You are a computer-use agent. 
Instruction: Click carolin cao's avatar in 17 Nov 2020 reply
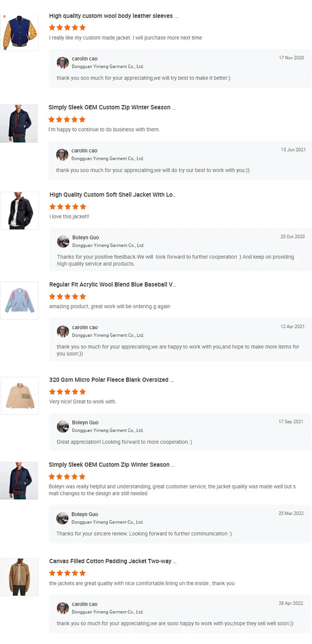point(63,63)
